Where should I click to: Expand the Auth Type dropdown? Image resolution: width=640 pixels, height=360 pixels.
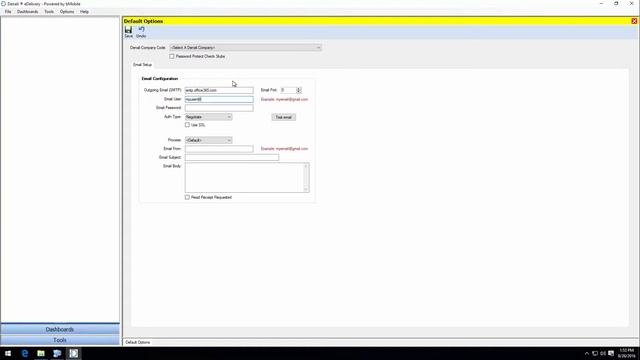tap(209, 117)
